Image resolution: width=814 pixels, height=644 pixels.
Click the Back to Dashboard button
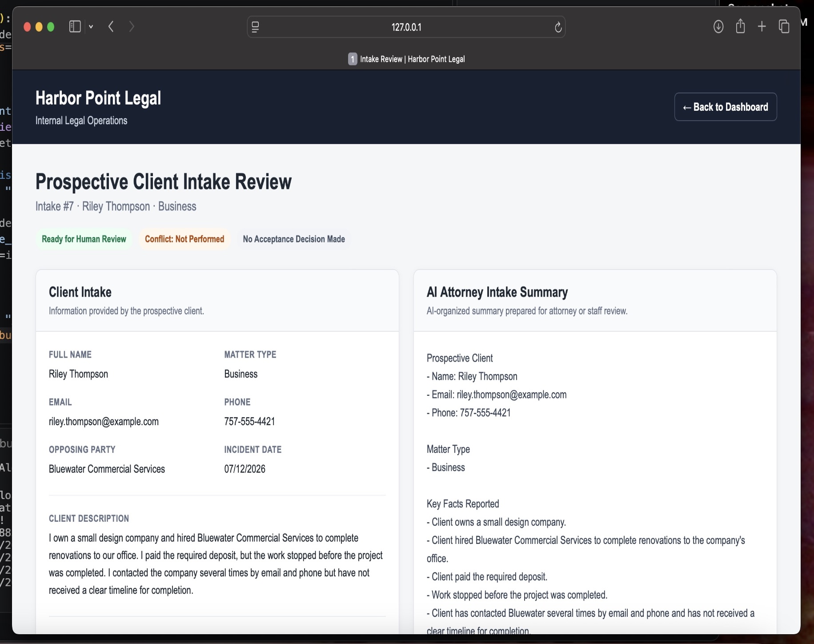click(726, 107)
